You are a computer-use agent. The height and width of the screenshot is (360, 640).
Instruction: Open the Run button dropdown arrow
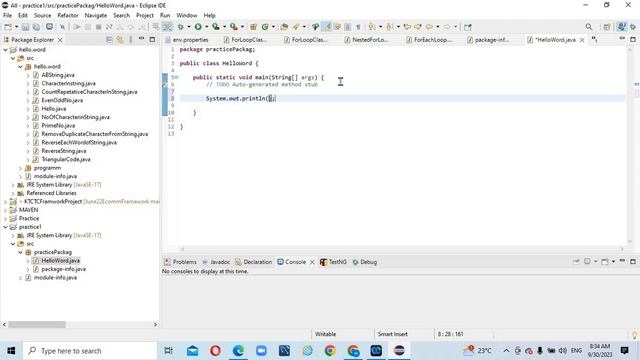click(x=207, y=27)
